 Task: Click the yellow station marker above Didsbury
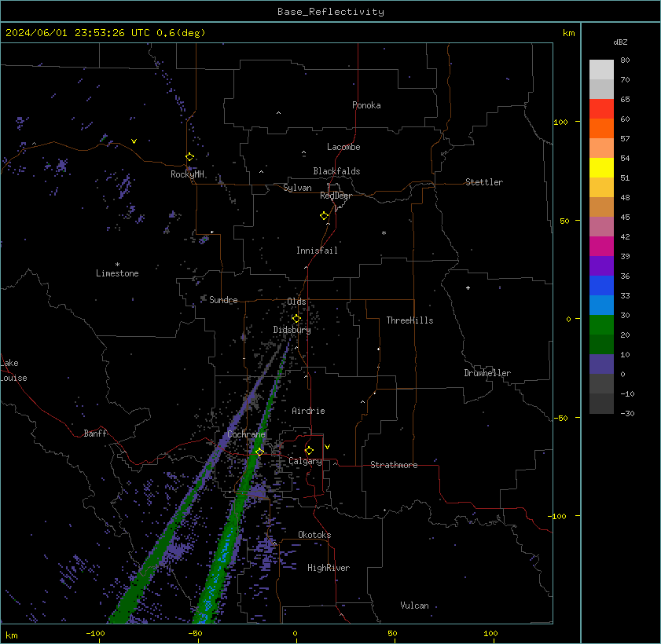point(296,318)
